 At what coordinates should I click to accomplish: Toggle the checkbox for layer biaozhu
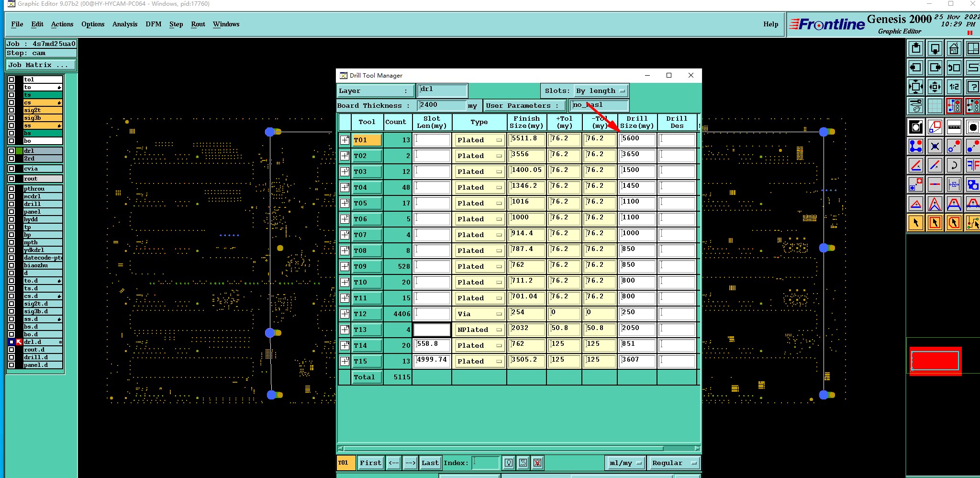(11, 265)
